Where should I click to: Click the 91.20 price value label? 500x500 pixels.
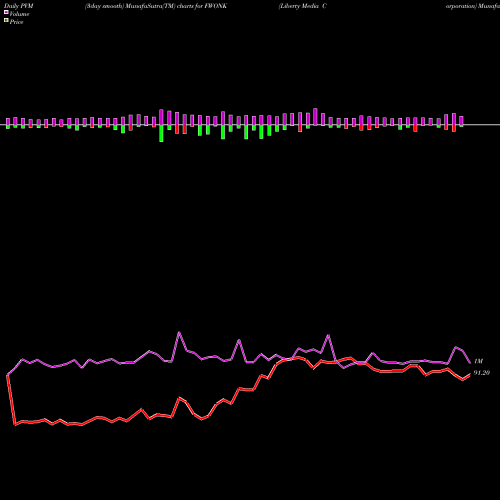point(482,373)
